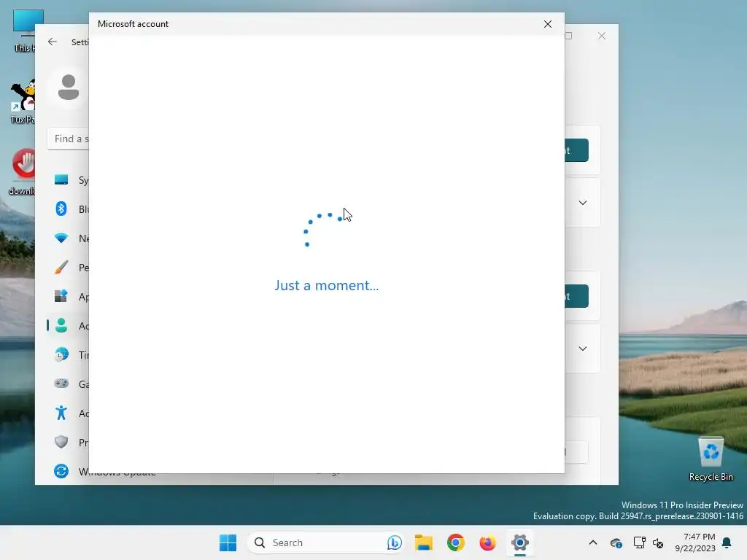
Task: Open Gaming controller icon in Settings
Action: pos(61,384)
